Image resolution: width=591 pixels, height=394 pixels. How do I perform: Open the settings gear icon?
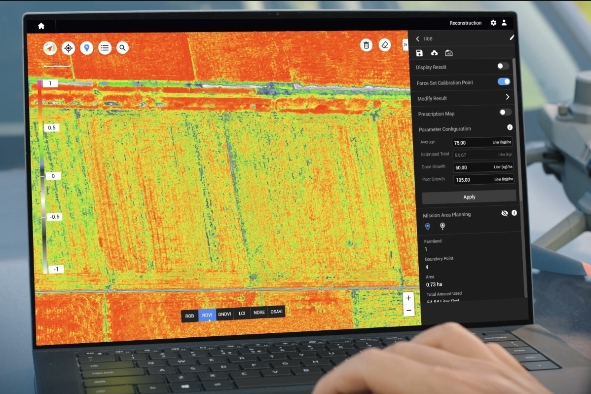[493, 23]
